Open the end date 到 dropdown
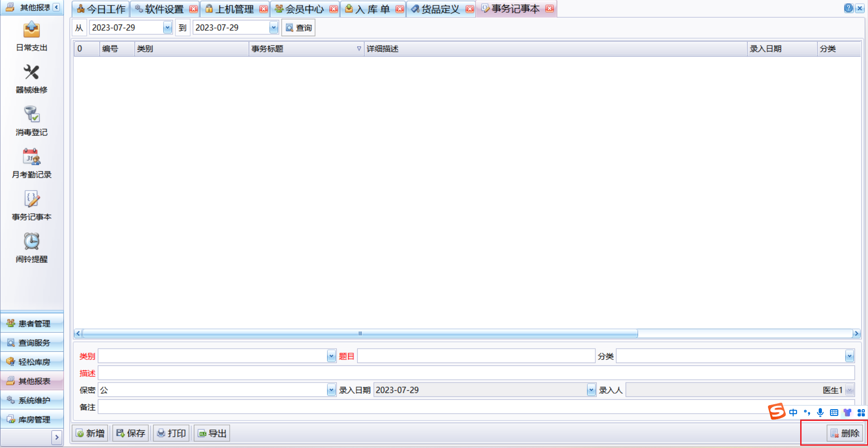Image resolution: width=868 pixels, height=448 pixels. [x=274, y=28]
